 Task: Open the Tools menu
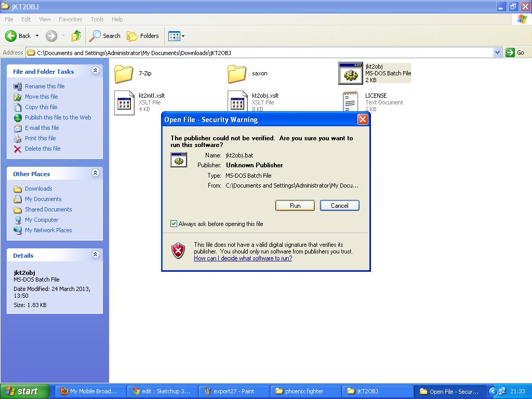click(97, 19)
